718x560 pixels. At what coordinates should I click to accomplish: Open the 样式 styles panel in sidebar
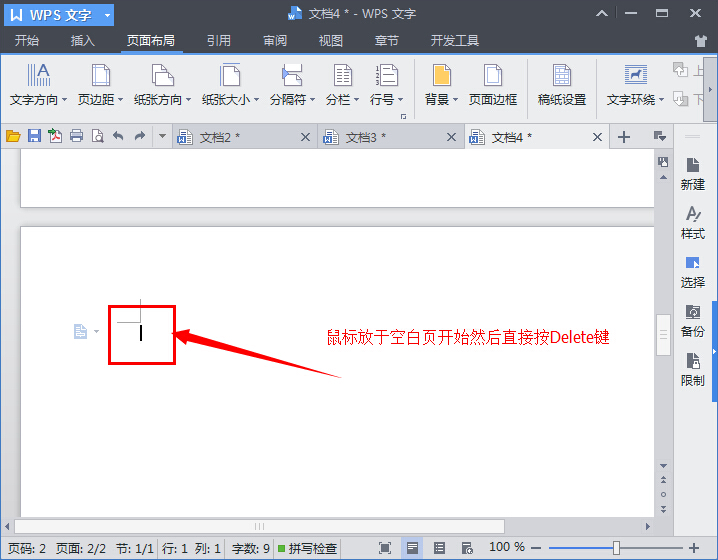[692, 222]
